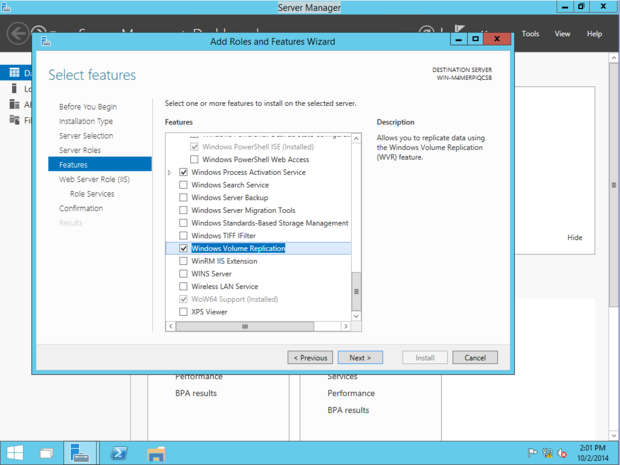This screenshot has height=465, width=620.
Task: Enable Windows Search Service checkbox
Action: pos(183,185)
